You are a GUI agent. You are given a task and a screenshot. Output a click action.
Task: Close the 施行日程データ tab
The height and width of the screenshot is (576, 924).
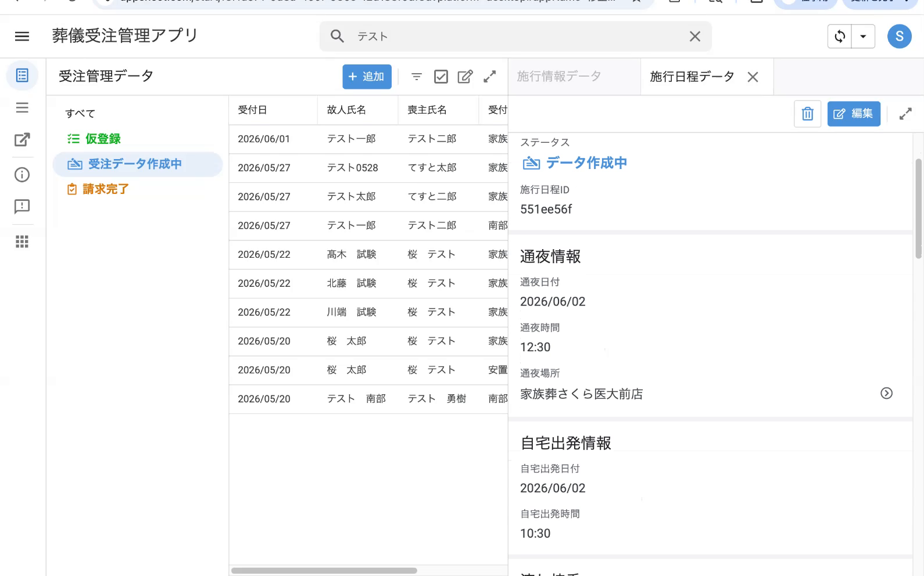(753, 77)
